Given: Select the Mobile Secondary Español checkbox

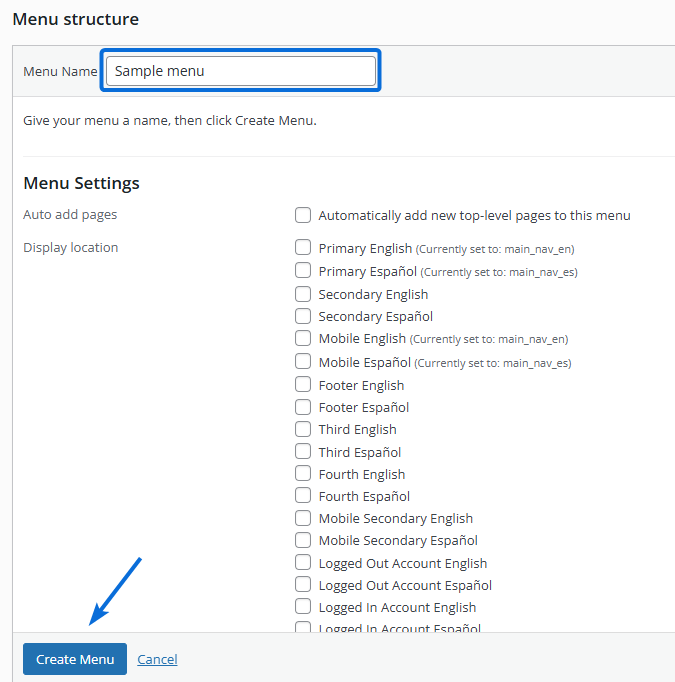Looking at the screenshot, I should point(303,540).
